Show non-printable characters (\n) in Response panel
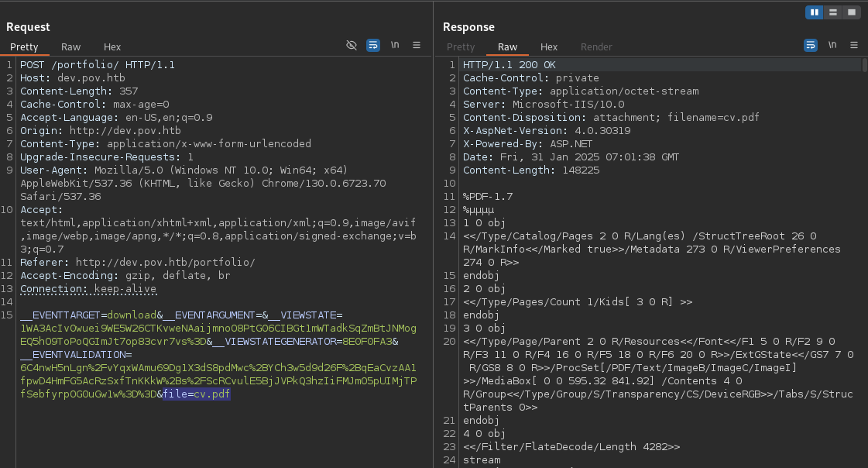 coord(832,46)
